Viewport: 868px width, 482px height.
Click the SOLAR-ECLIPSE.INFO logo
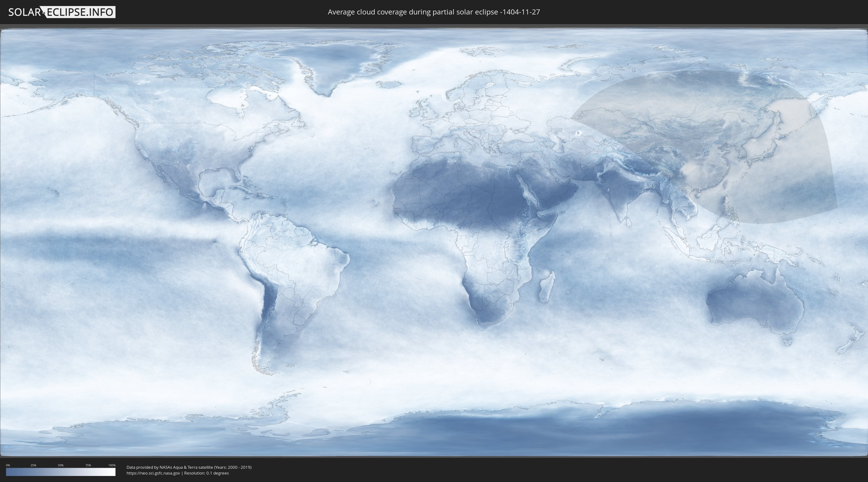point(62,12)
